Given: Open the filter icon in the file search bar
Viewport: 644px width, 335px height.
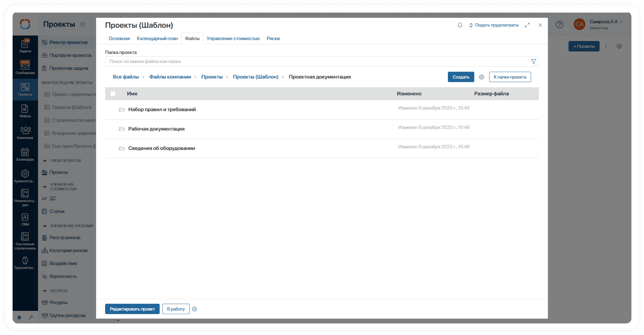Looking at the screenshot, I should [x=533, y=61].
